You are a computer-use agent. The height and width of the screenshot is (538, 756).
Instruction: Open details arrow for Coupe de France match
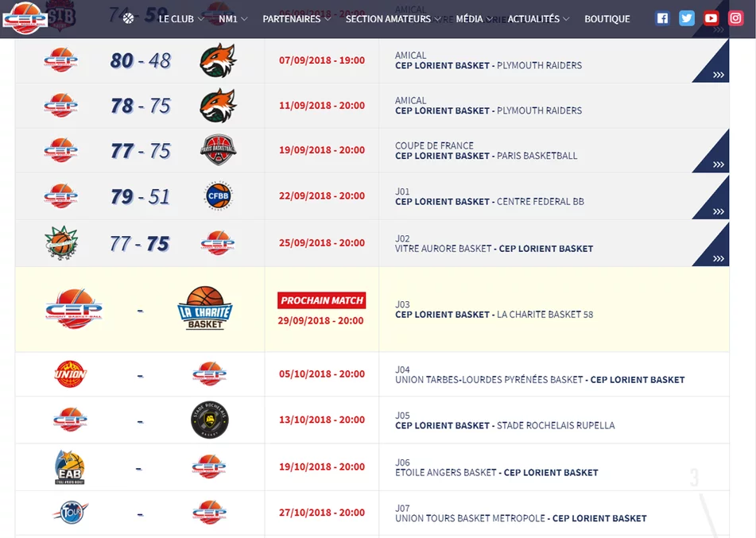click(718, 164)
